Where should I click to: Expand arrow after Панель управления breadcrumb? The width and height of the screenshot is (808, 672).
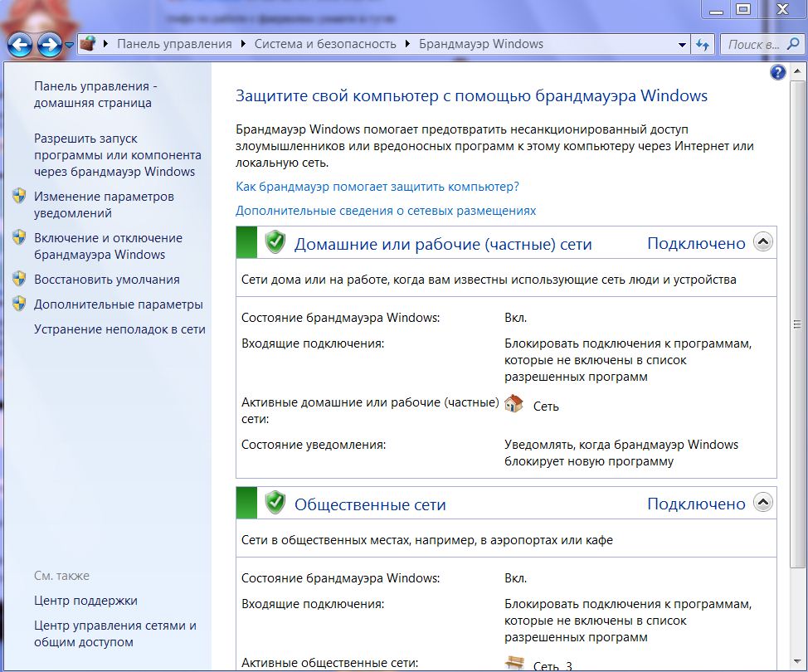(243, 44)
